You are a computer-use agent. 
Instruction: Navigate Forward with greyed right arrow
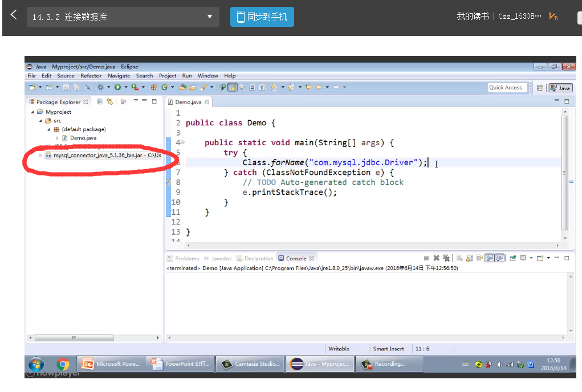click(x=336, y=87)
